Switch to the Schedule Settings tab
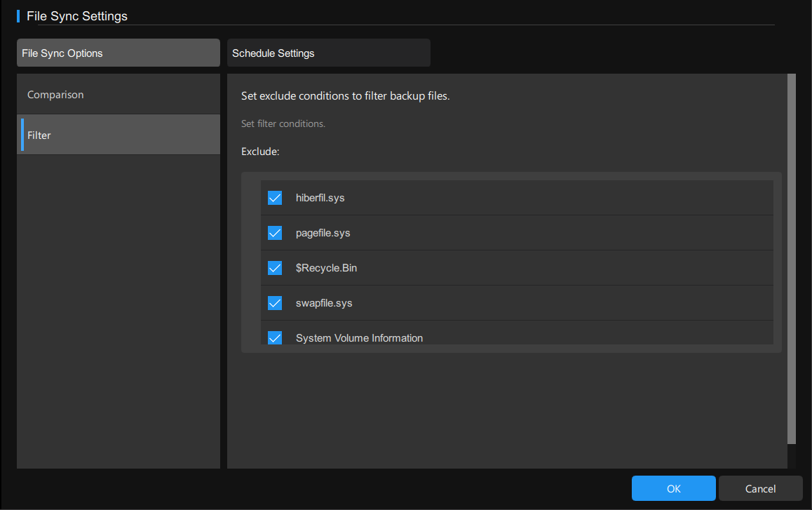This screenshot has width=812, height=510. tap(328, 53)
